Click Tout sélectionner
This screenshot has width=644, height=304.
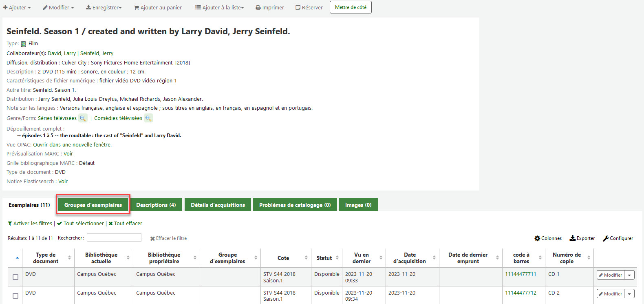pyautogui.click(x=81, y=224)
